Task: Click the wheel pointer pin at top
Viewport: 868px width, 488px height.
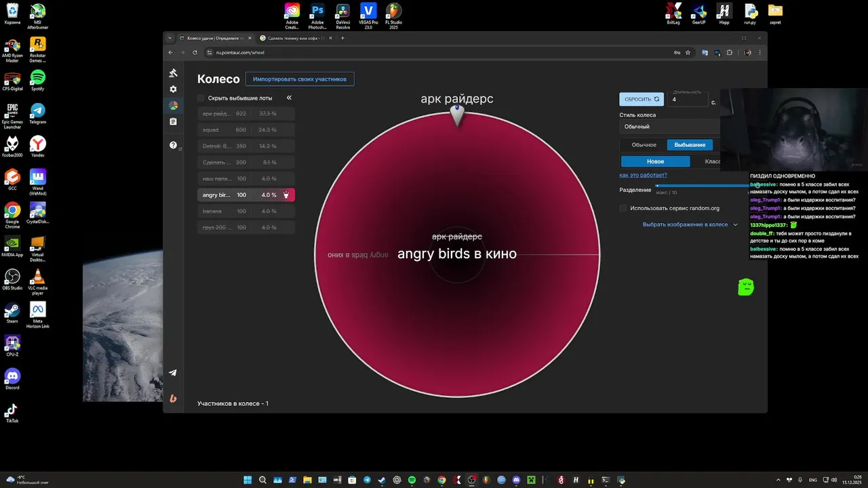Action: tap(458, 115)
